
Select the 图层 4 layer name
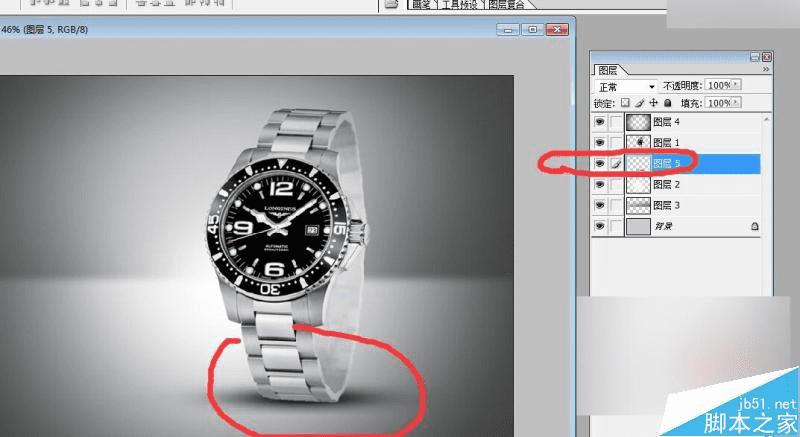point(666,122)
